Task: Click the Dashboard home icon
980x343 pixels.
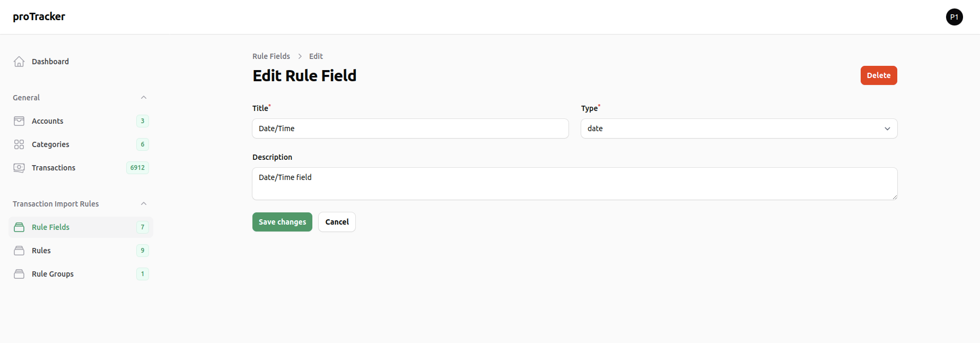Action: click(x=19, y=62)
